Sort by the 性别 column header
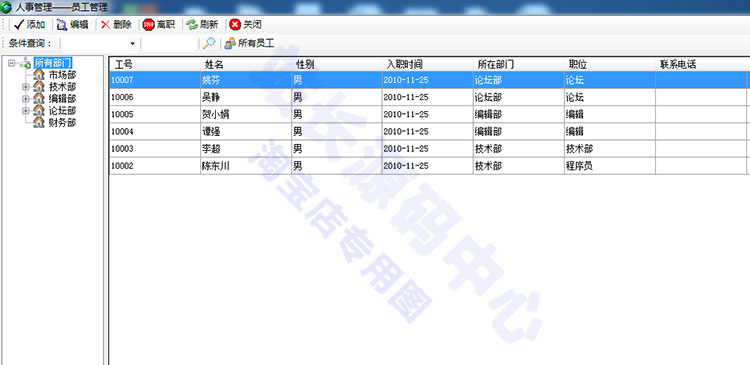The width and height of the screenshot is (750, 365). (x=337, y=65)
